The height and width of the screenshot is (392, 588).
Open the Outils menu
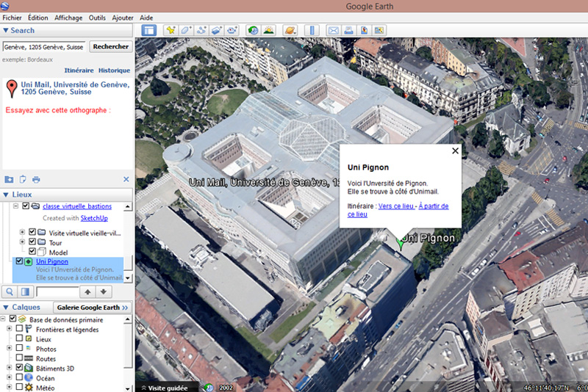pyautogui.click(x=96, y=17)
